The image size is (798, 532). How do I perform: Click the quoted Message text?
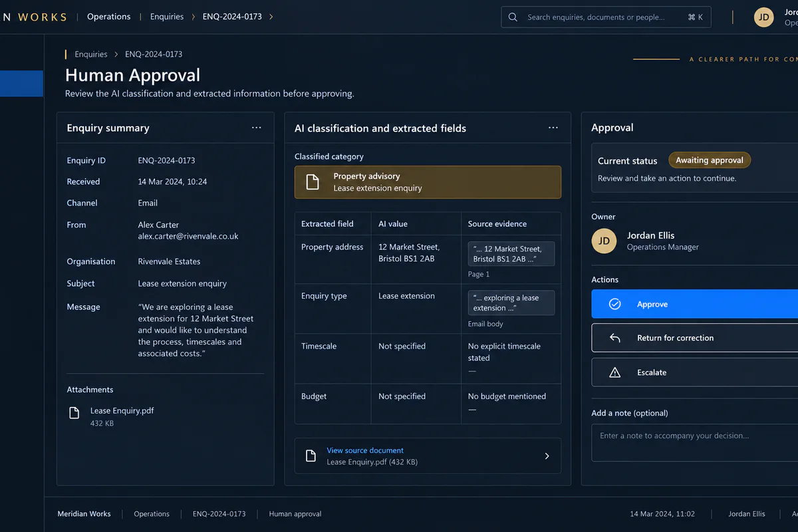pyautogui.click(x=196, y=331)
